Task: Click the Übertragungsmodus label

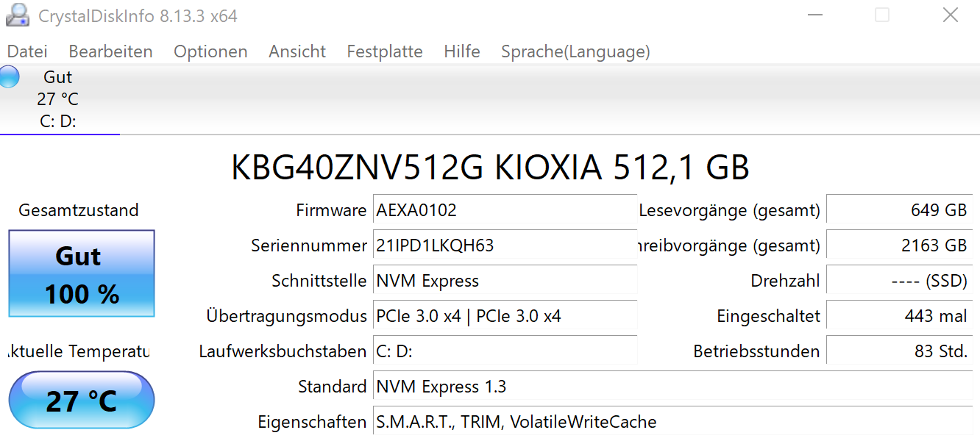Action: click(x=287, y=316)
